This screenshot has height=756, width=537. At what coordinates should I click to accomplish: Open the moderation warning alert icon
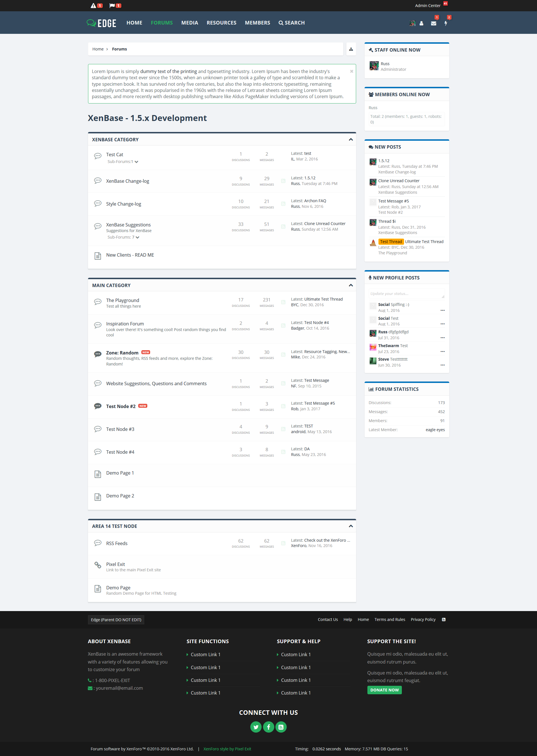click(93, 6)
